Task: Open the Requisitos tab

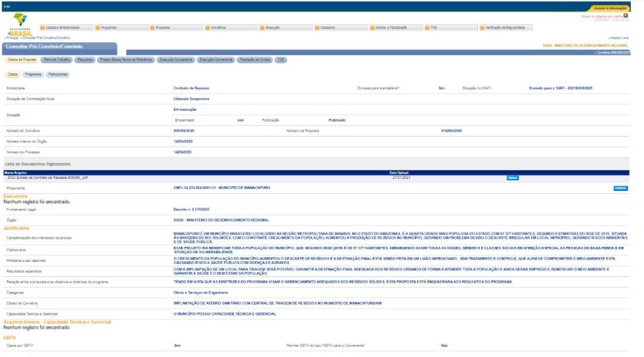Action: point(84,59)
